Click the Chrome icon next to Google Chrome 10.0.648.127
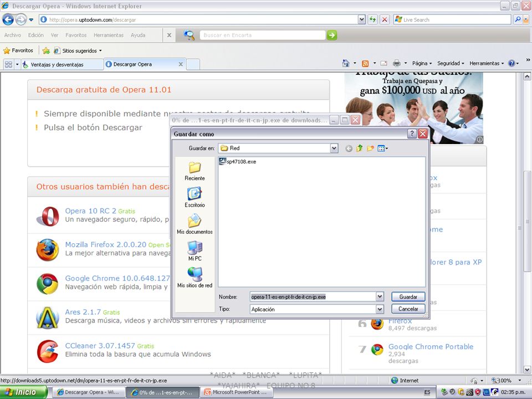 tap(48, 284)
